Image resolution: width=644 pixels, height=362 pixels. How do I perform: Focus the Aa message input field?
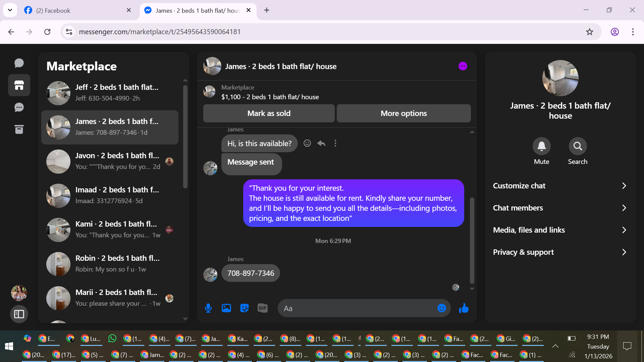(357, 308)
